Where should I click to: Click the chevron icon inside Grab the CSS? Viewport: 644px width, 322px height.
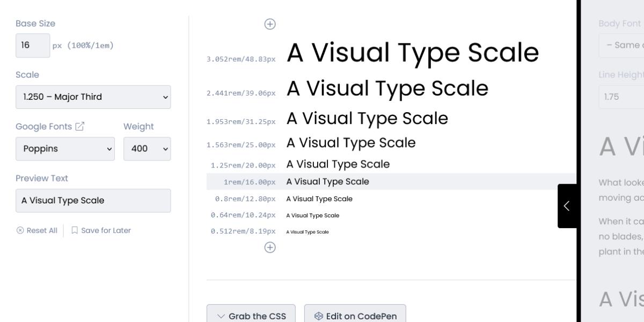coord(221,316)
